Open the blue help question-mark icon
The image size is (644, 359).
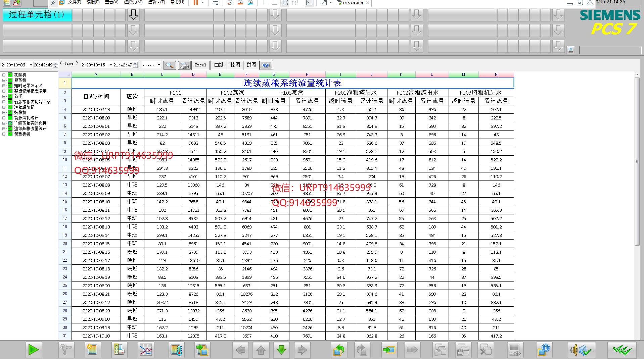pos(266,65)
